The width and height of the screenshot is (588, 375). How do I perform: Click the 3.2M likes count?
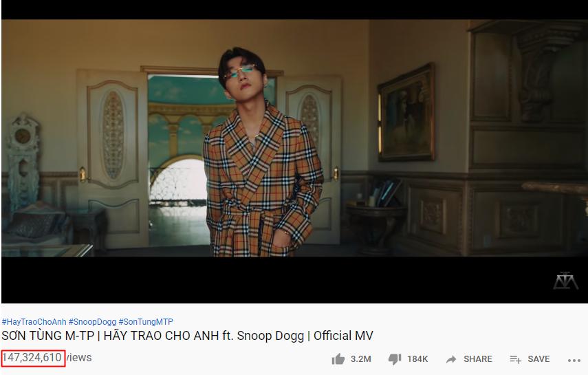click(361, 359)
